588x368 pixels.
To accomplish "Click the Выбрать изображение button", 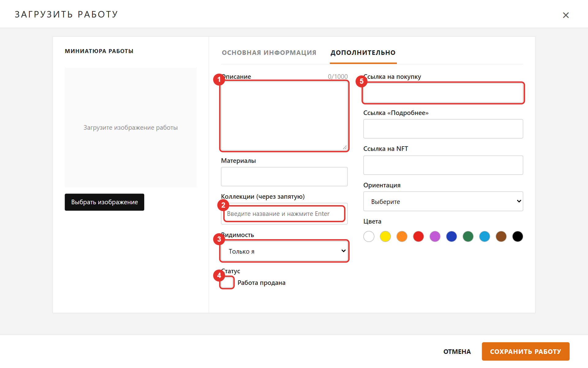I will (104, 202).
